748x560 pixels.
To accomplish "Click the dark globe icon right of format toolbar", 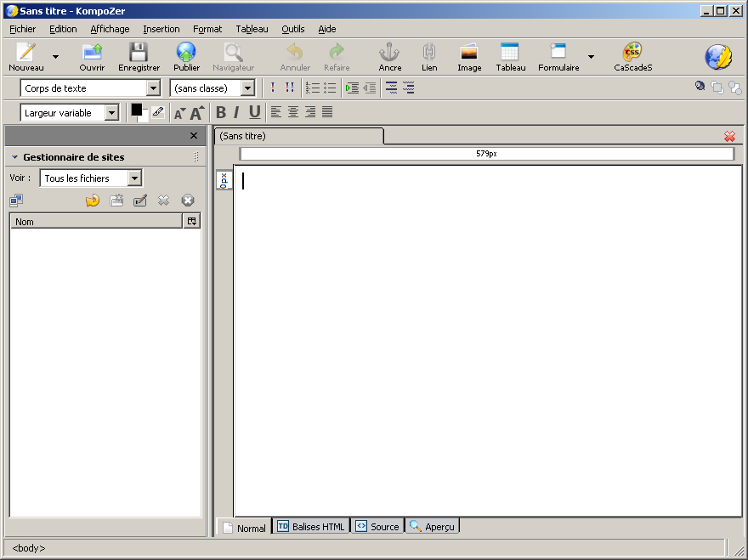I will 700,86.
